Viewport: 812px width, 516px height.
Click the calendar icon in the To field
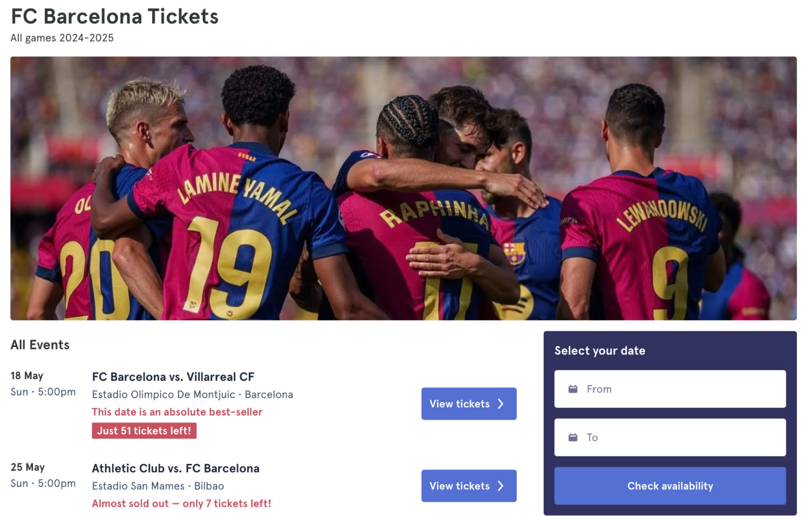coord(574,437)
